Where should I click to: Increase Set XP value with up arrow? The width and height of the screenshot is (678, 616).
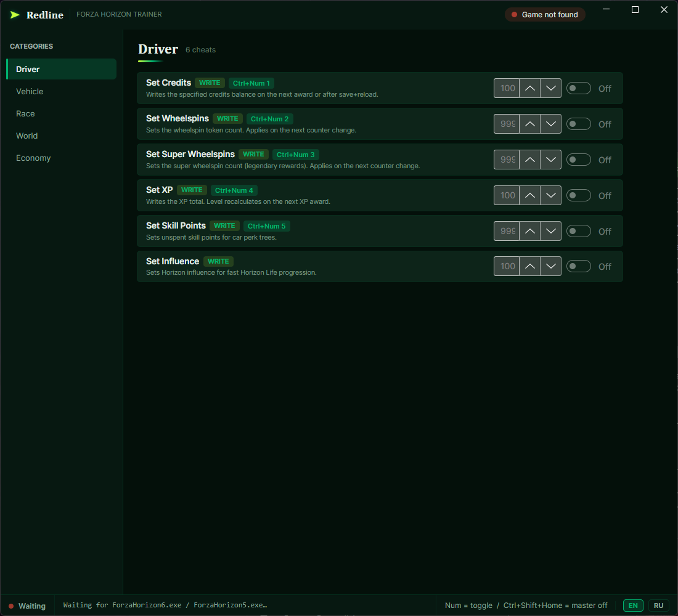pos(529,195)
